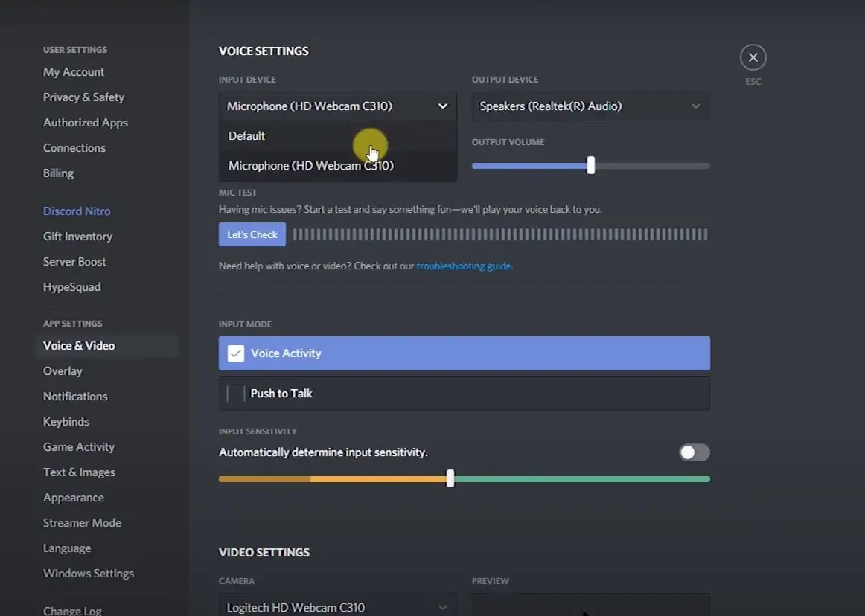Close settings with the ESC button
Viewport: 865px width, 616px height.
pyautogui.click(x=753, y=57)
